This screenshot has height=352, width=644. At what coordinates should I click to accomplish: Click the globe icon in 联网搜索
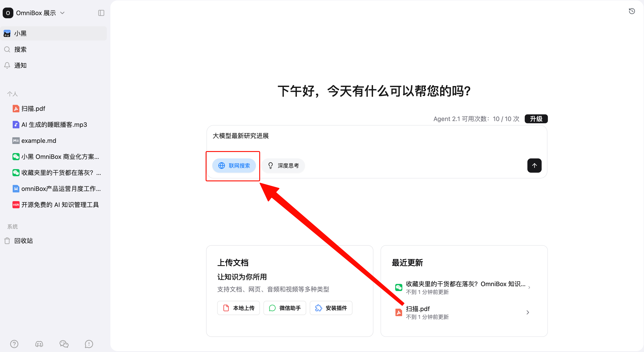click(x=221, y=166)
